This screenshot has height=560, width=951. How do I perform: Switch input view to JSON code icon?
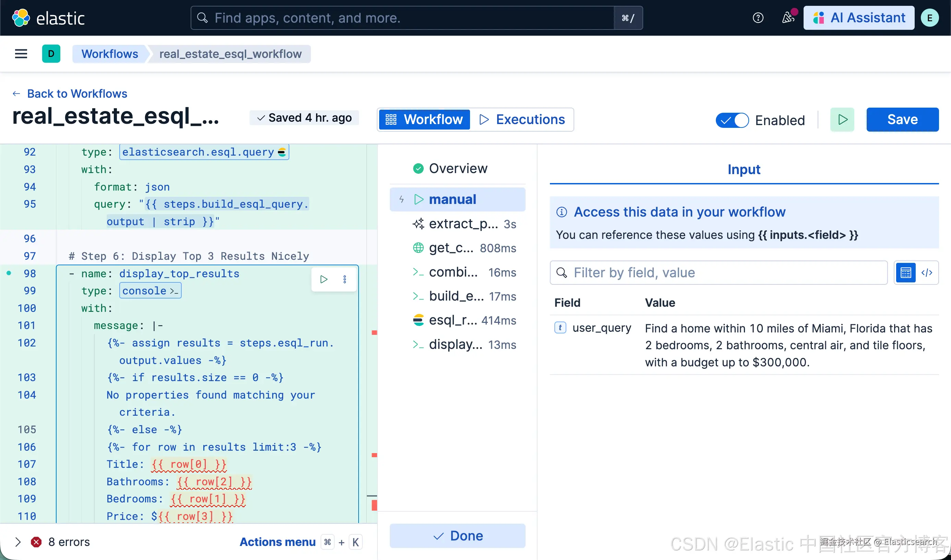point(927,272)
